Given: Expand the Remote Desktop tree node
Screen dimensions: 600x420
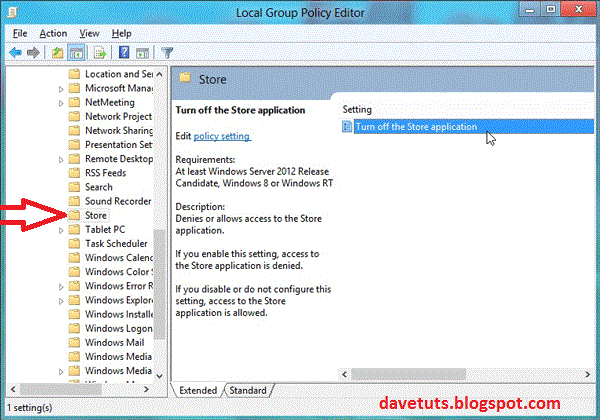Looking at the screenshot, I should tap(61, 159).
